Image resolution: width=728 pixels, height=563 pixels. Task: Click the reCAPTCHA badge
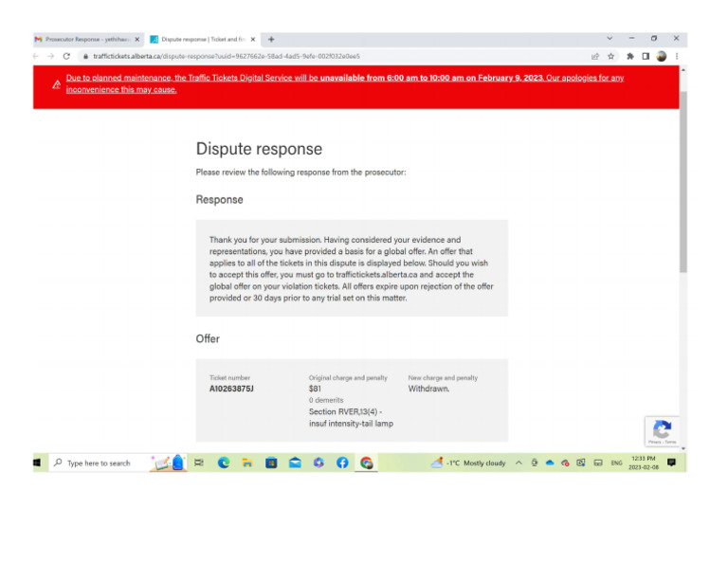coord(663,431)
